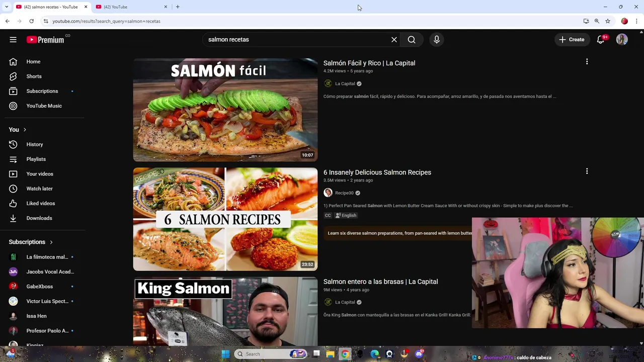Open La Capital channel under Salmon entero
The height and width of the screenshot is (362, 644).
point(345,302)
